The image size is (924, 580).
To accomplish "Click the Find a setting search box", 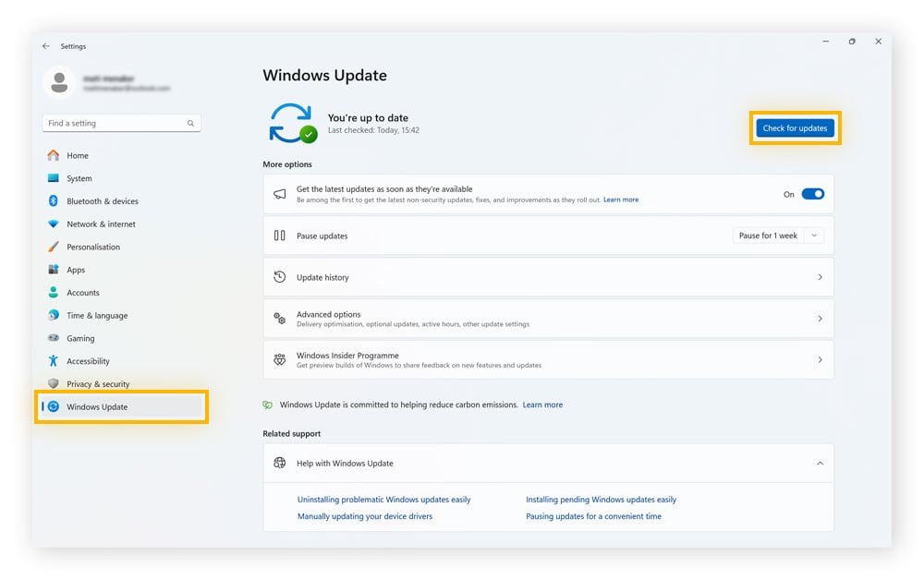I will [x=115, y=123].
